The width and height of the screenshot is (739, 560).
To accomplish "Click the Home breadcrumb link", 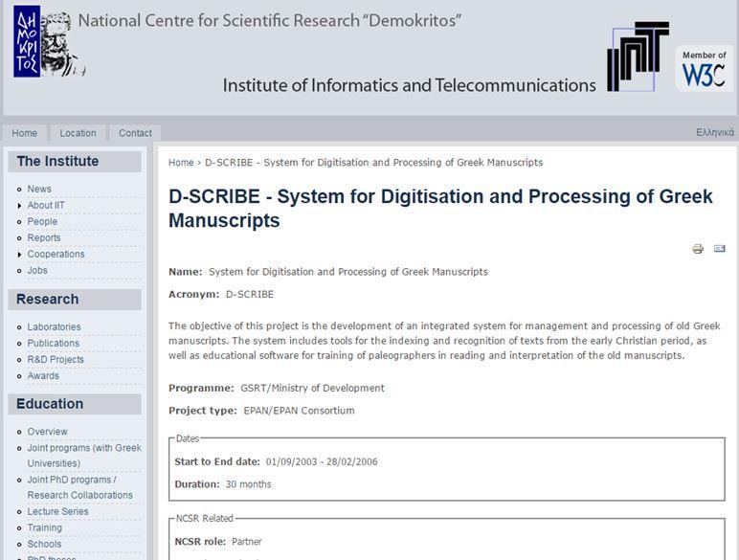I will 181,162.
